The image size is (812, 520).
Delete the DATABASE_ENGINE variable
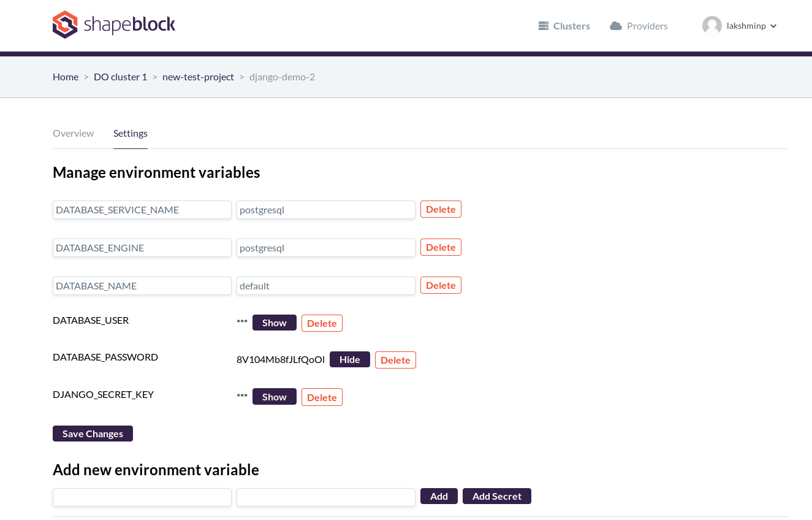(441, 247)
